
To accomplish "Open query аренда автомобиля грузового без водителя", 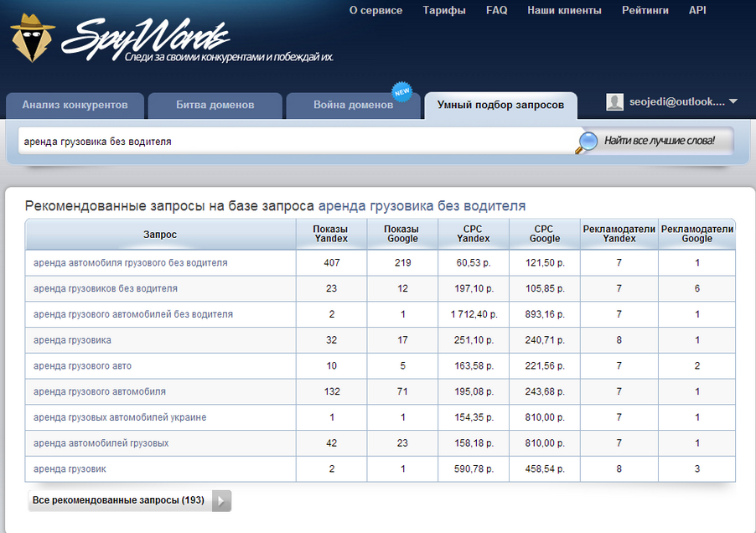I will coord(130,263).
